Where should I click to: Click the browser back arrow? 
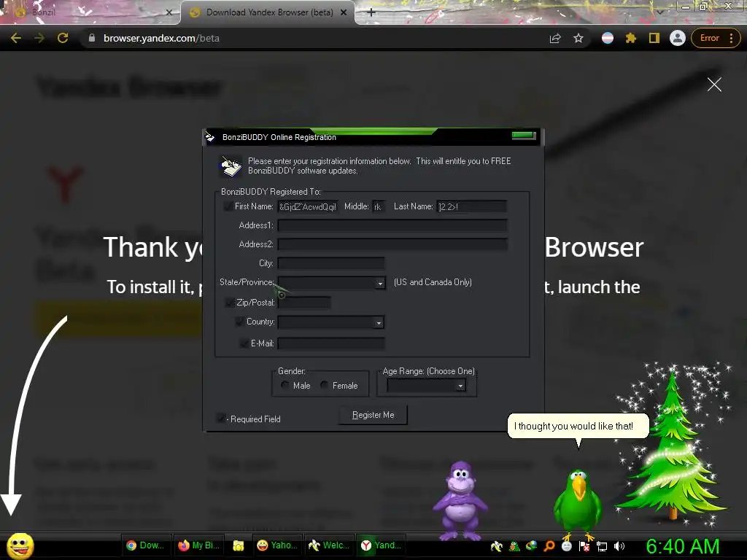coord(16,38)
